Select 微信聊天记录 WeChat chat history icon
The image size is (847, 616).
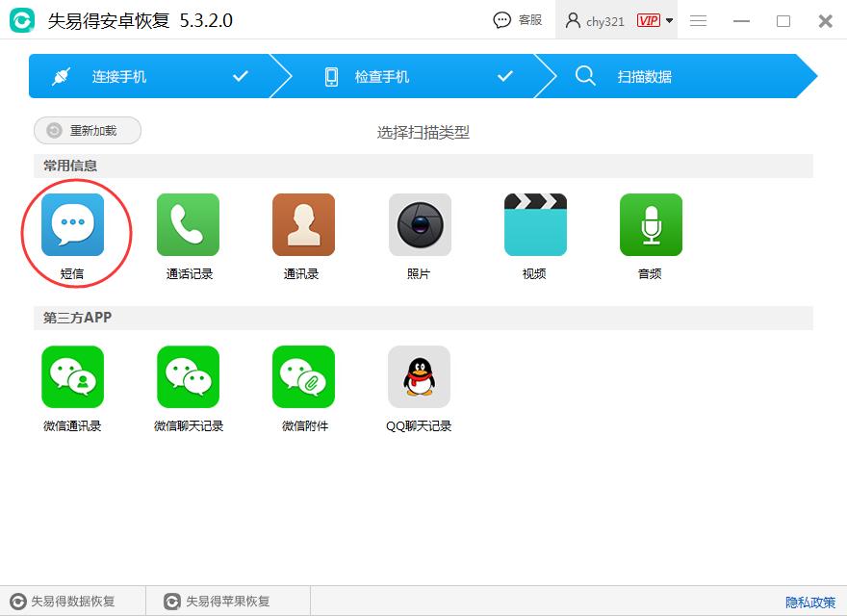(x=188, y=375)
